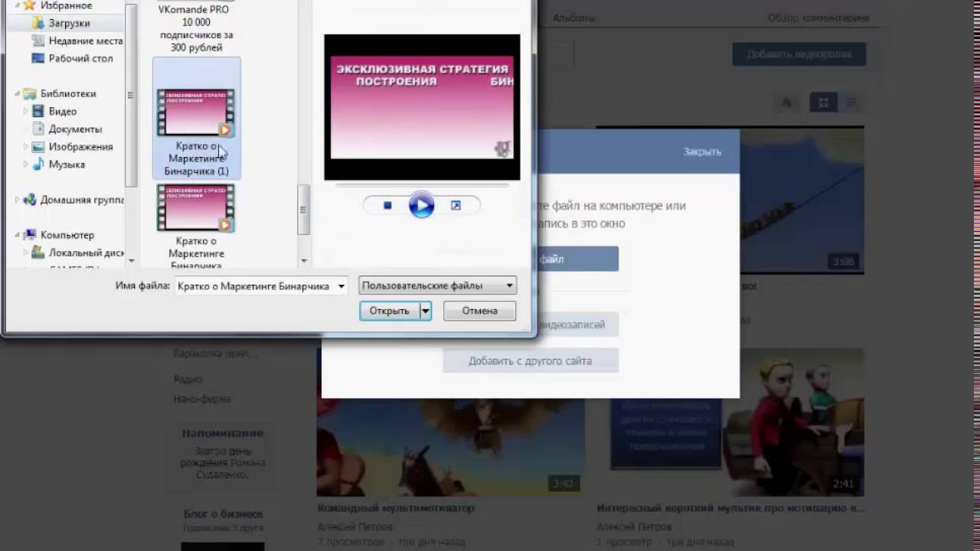Open the Пользовательские файлы file type dropdown
Viewport: 980px width, 551px height.
pyautogui.click(x=437, y=285)
